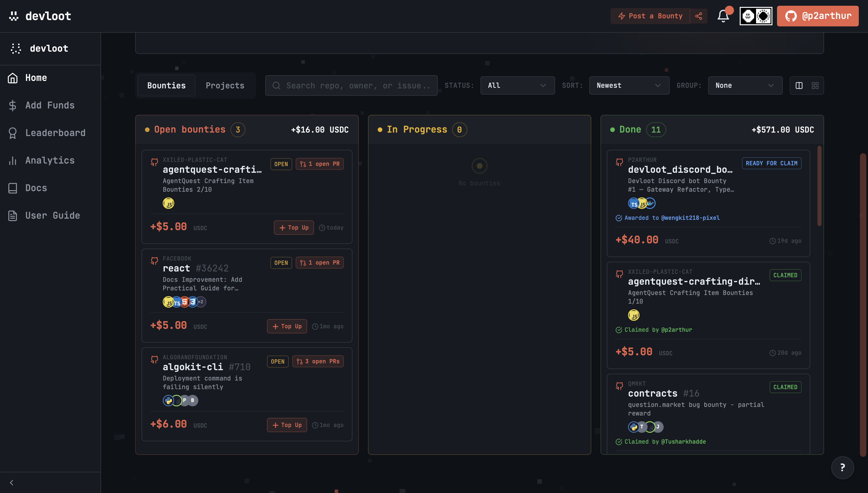Click Post a Bounty button
Viewport: 868px width, 493px height.
[650, 16]
